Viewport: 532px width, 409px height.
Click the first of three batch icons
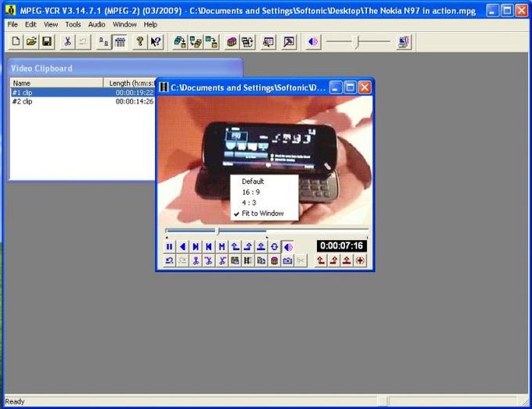pos(180,42)
